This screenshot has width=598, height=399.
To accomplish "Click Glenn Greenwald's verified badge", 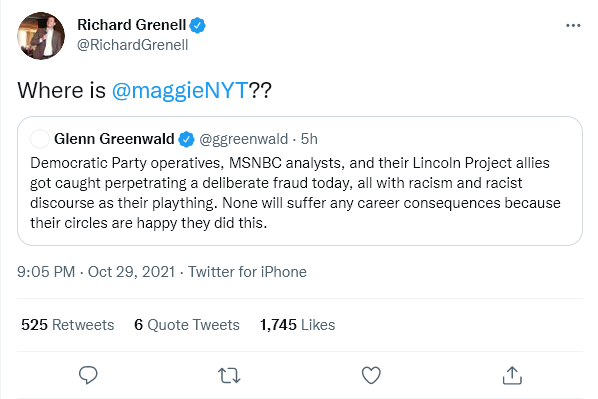I will (186, 139).
